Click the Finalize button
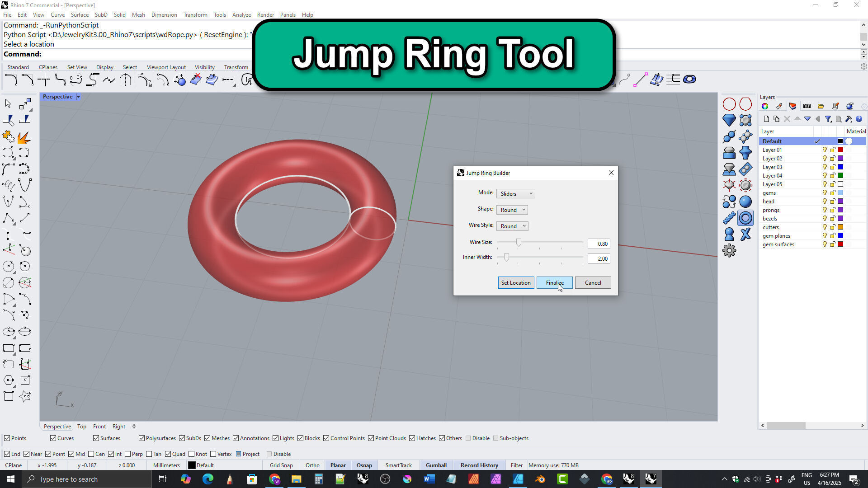Image resolution: width=868 pixels, height=488 pixels. tap(554, 283)
